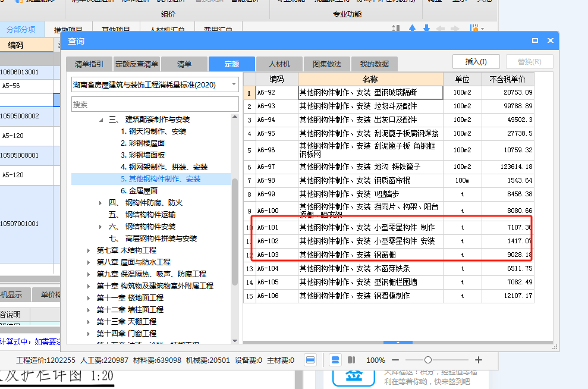The image size is (588, 389).
Task: Switch to 定额反查清单 tab
Action: click(137, 64)
